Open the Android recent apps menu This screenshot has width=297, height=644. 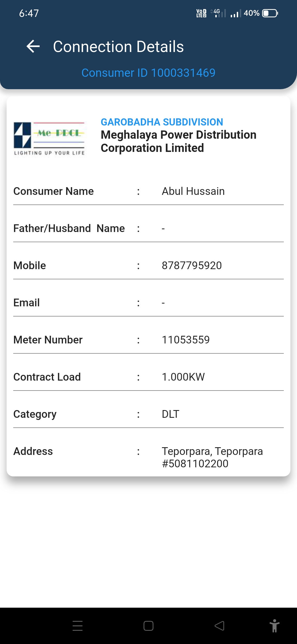(x=78, y=626)
